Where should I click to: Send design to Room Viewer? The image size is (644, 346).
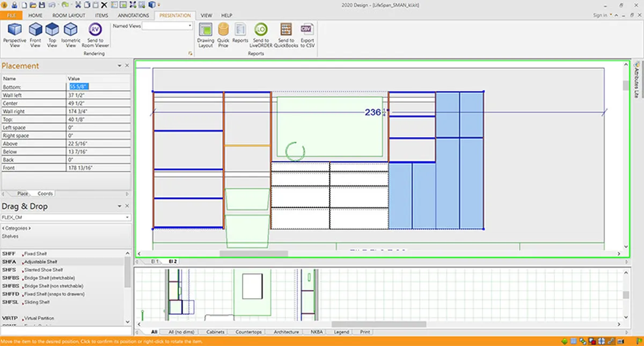[95, 35]
